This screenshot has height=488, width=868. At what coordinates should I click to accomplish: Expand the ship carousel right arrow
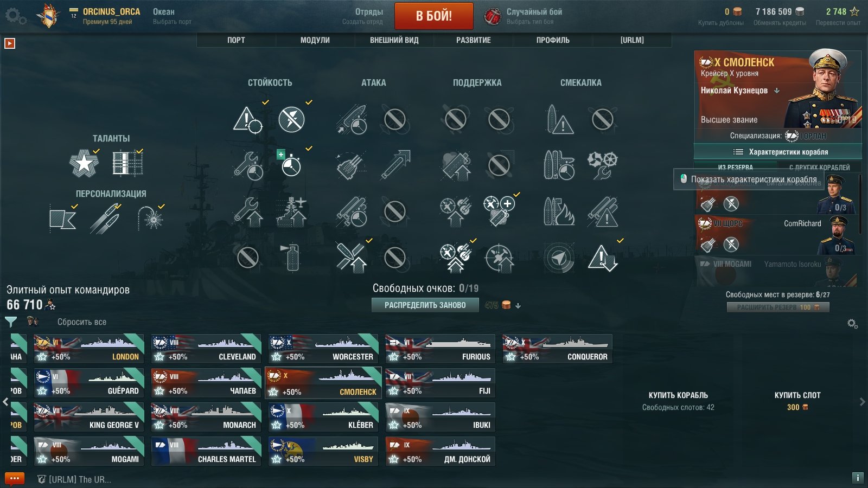863,402
